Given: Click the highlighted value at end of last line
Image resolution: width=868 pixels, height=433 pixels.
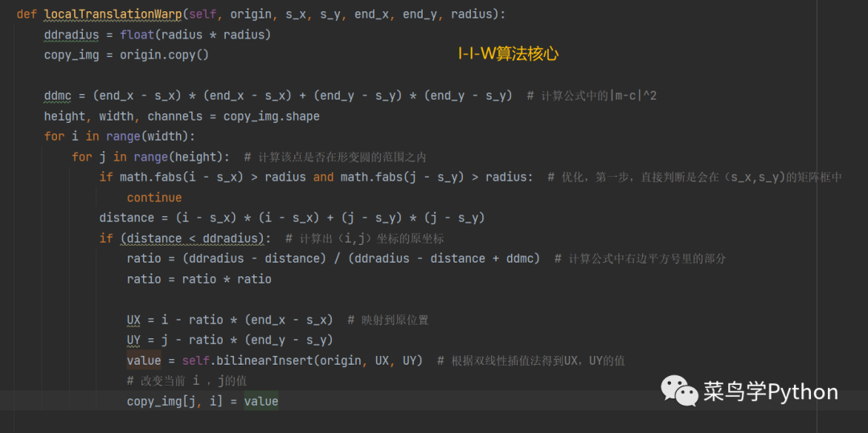Looking at the screenshot, I should click(261, 401).
